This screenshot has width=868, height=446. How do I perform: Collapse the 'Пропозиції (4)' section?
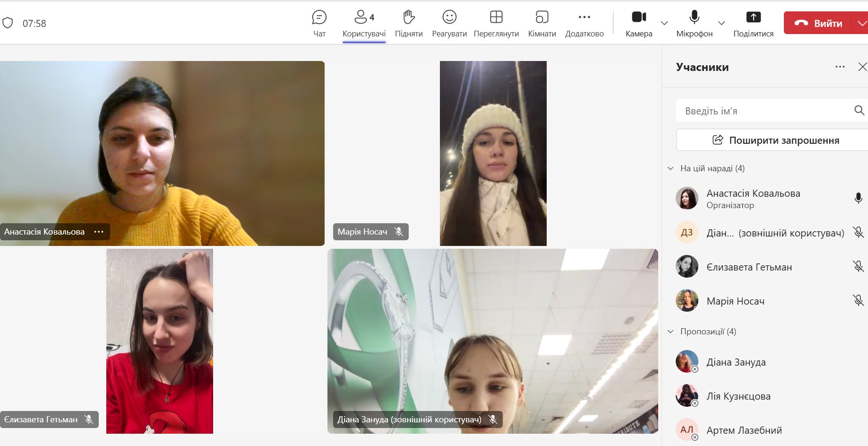click(670, 332)
